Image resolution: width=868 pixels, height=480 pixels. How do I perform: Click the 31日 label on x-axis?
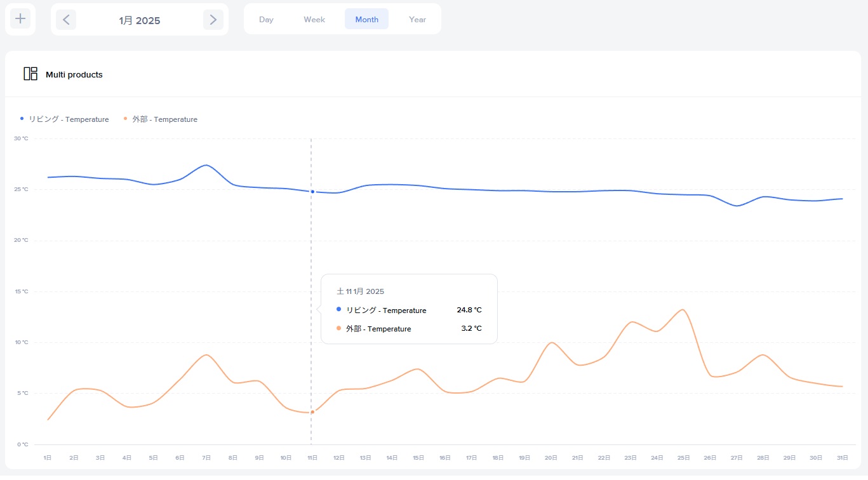tap(842, 458)
